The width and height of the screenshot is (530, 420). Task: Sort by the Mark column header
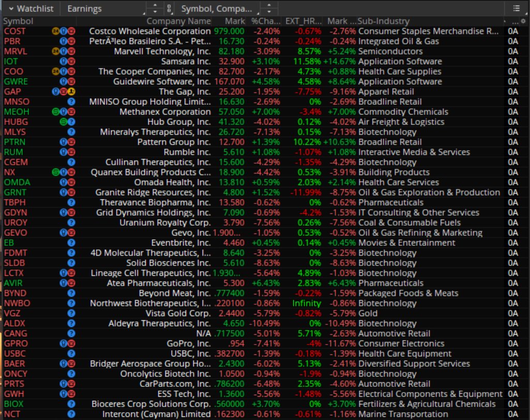[x=235, y=21]
